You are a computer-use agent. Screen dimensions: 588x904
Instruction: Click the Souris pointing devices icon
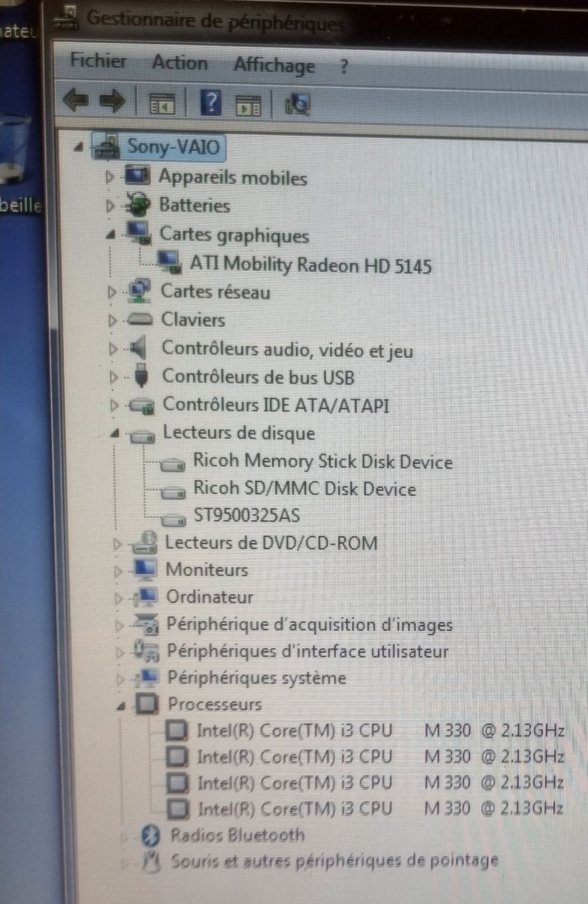pos(152,862)
